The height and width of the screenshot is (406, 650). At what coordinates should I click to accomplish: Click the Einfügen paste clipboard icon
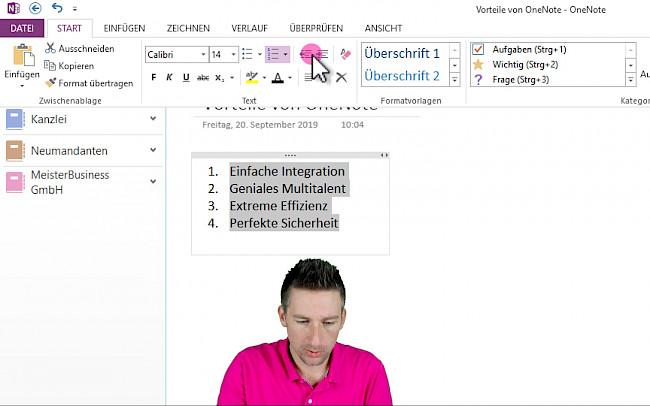tap(23, 55)
